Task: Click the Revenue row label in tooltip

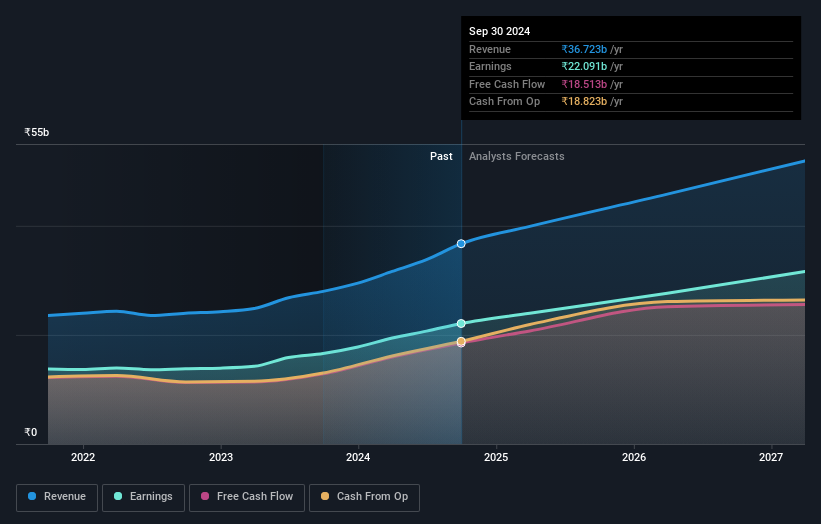Action: point(490,49)
